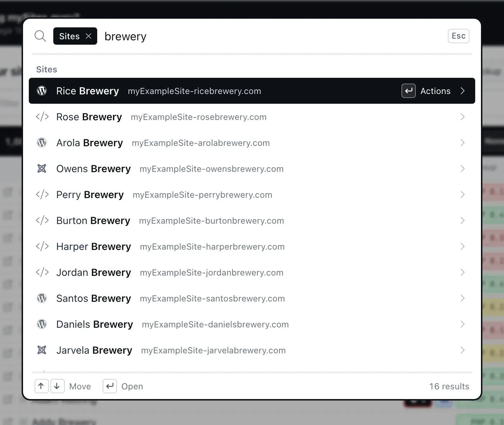Click the Jordan Brewery site name
Screen dimensions: 504x425
click(94, 272)
